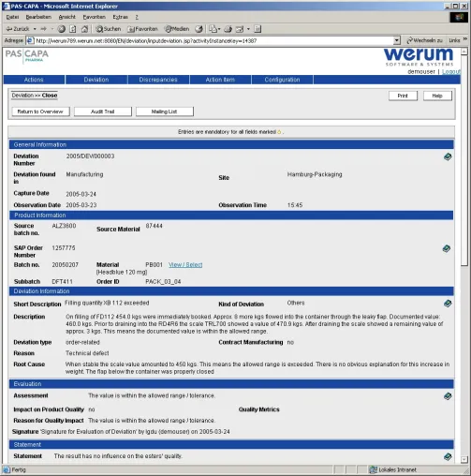471x476 pixels.
Task: Click the Logout link
Action: (451, 71)
